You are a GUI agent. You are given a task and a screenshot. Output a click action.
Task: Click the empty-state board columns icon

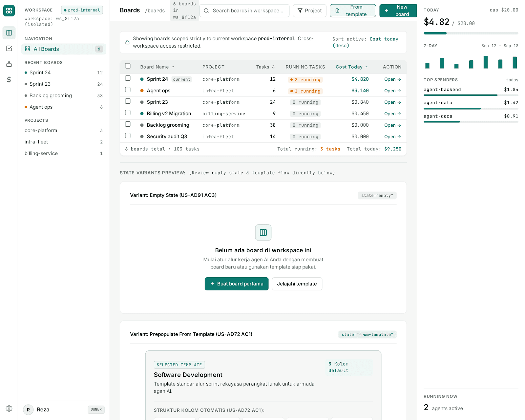[263, 233]
